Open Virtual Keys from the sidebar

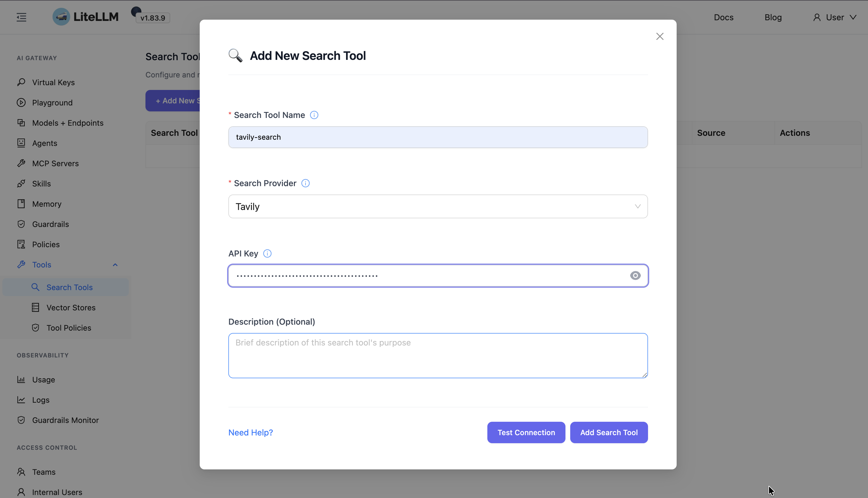53,83
